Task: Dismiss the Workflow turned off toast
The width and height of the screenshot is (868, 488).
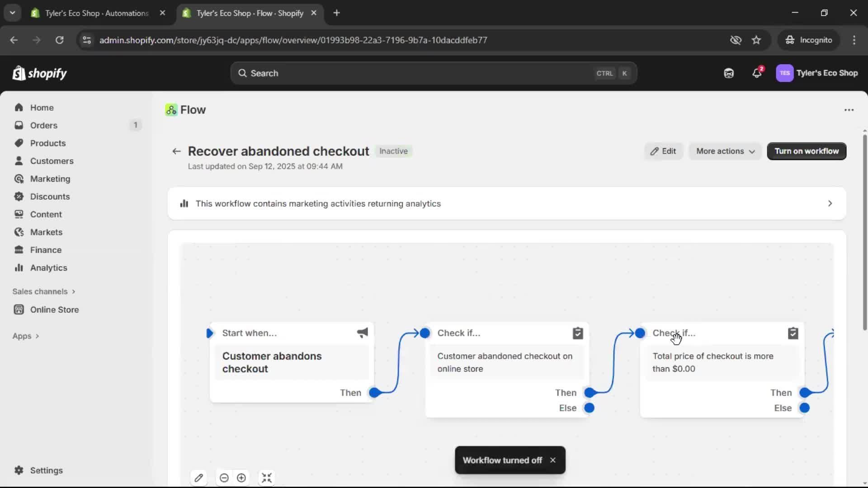Action: pyautogui.click(x=553, y=460)
